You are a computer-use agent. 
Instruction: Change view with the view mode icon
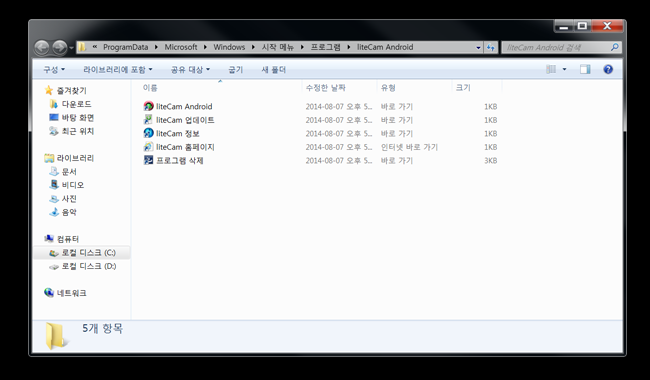pyautogui.click(x=551, y=69)
